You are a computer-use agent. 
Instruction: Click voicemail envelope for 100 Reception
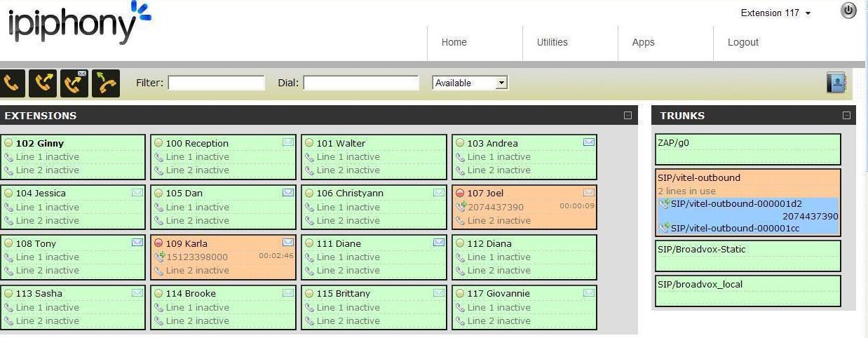point(288,142)
